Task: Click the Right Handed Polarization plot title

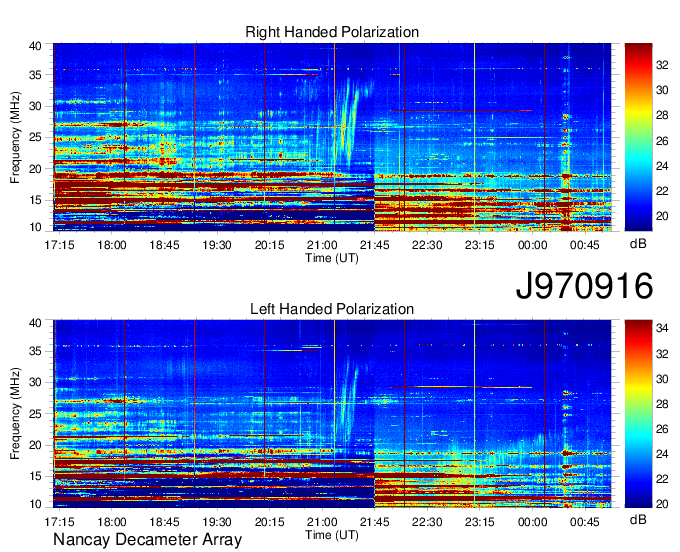Action: pyautogui.click(x=332, y=32)
